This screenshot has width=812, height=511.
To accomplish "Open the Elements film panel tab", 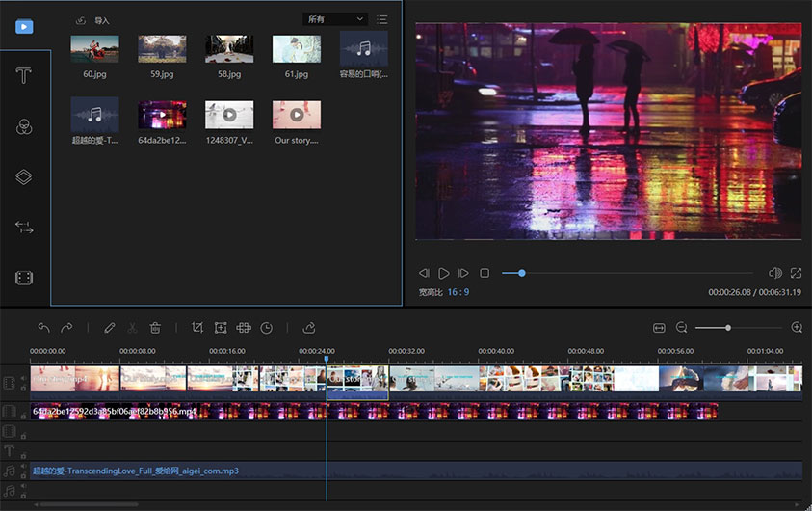I will coord(24,278).
